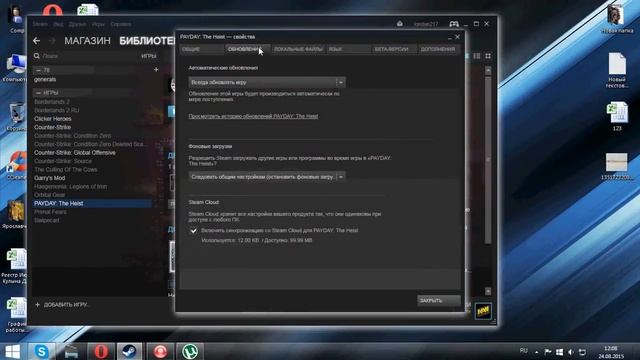Go back with the library back arrow

coord(37,40)
